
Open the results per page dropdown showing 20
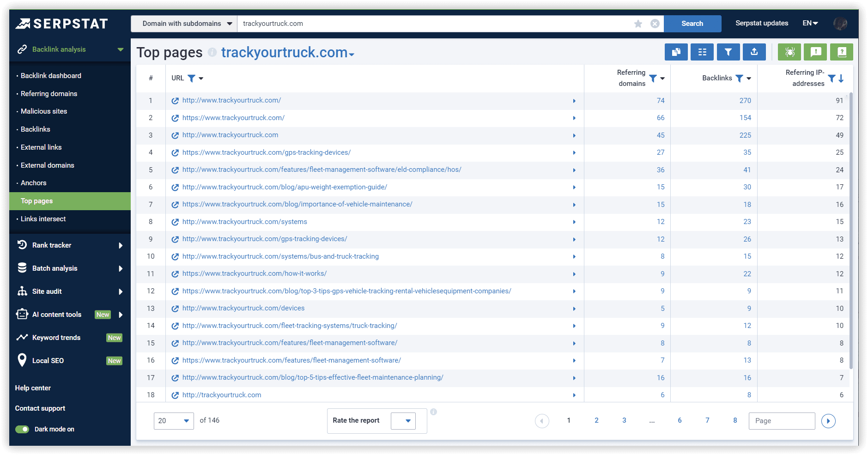174,420
